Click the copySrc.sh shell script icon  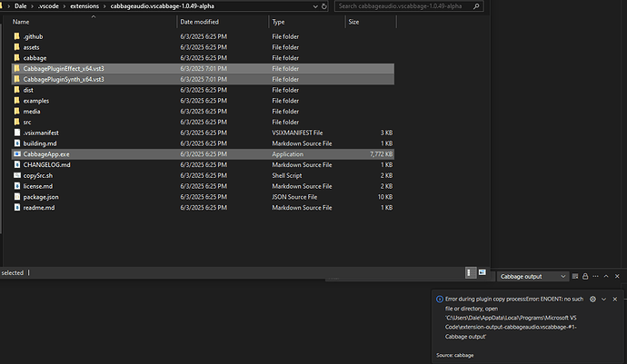(x=16, y=175)
